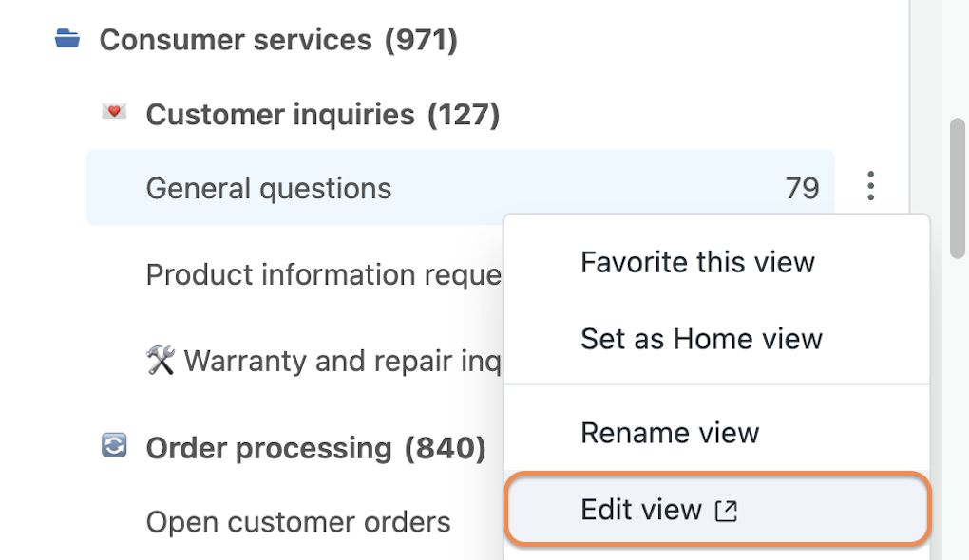Select Set as Home view option
969x560 pixels.
point(701,339)
